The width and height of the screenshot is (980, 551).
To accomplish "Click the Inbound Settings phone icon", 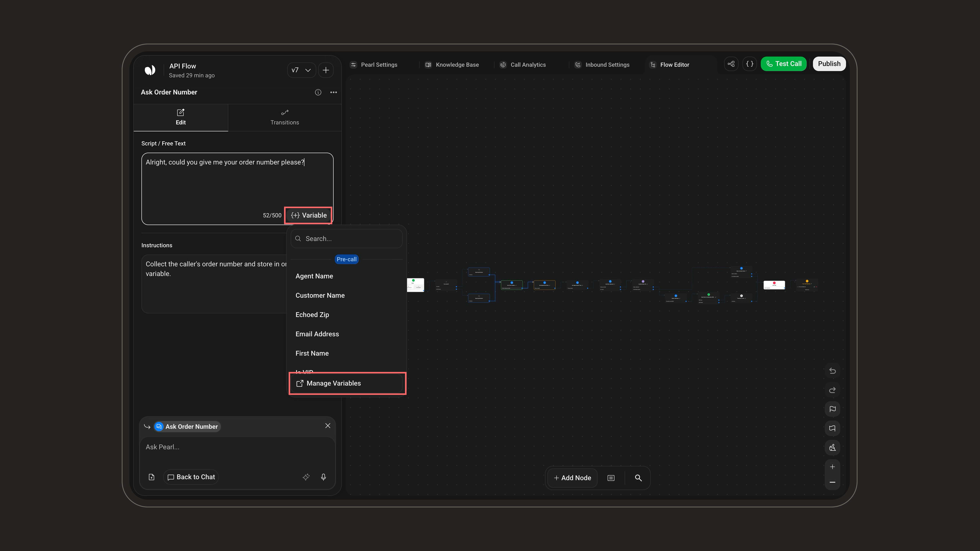I will (x=577, y=65).
